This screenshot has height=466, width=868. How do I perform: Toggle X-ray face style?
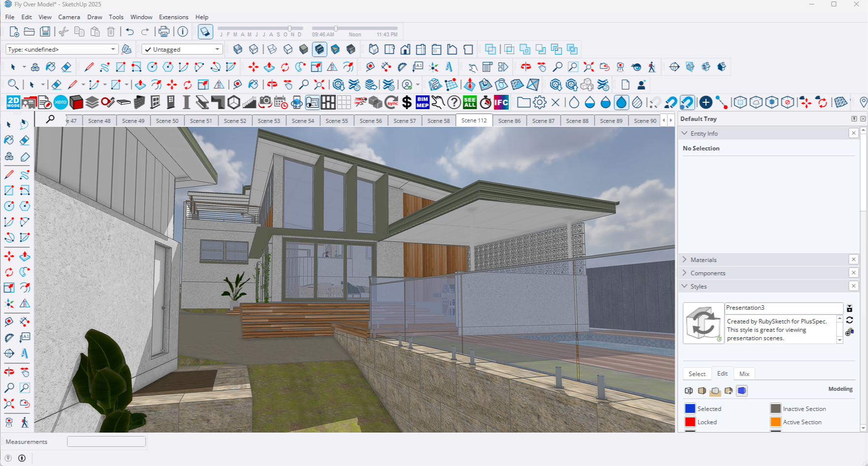[238, 49]
